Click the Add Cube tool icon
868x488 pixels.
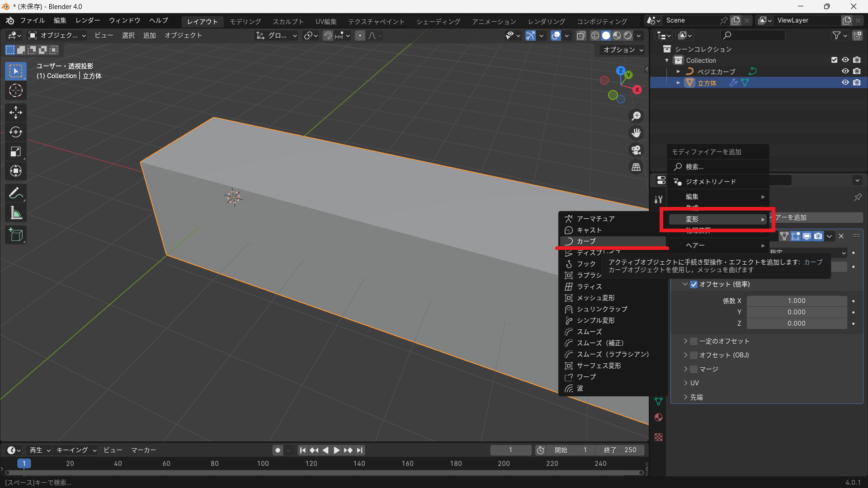[16, 235]
